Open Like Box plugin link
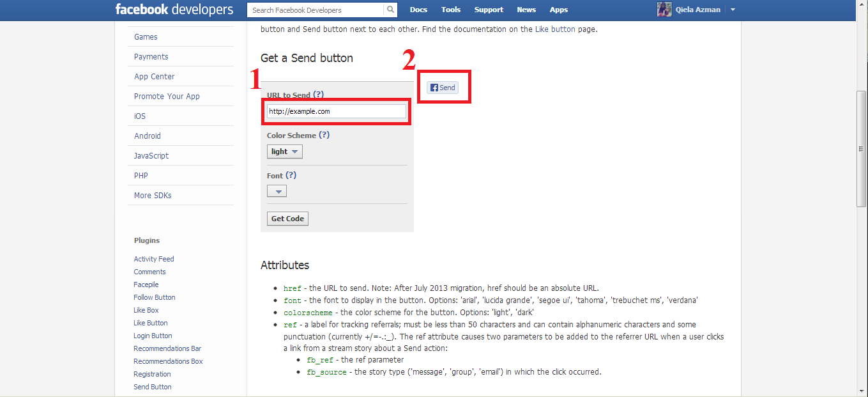 point(146,310)
